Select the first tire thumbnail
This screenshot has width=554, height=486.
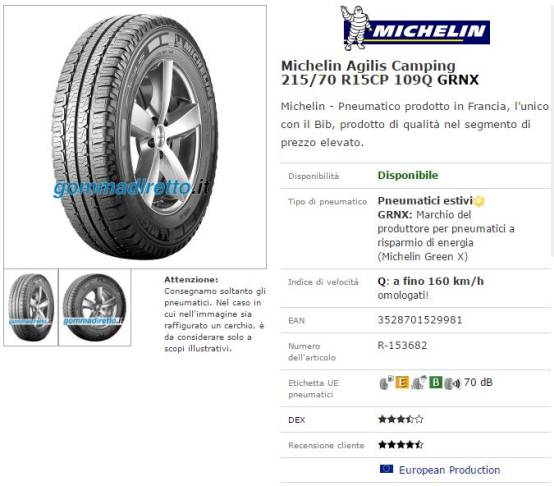point(31,307)
